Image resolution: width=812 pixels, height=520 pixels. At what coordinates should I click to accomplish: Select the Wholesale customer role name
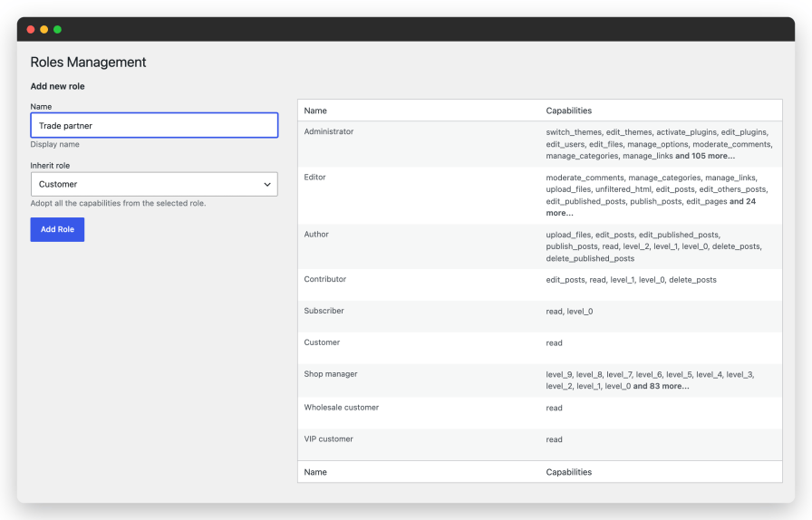pos(342,408)
